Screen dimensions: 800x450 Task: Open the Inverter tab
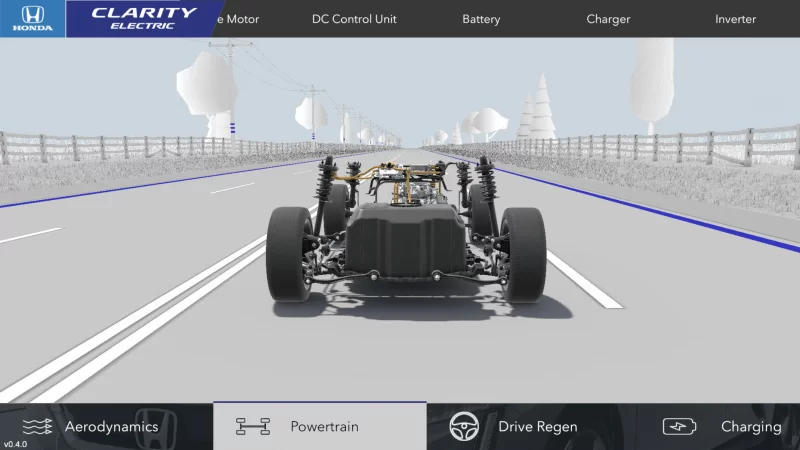[x=735, y=19]
